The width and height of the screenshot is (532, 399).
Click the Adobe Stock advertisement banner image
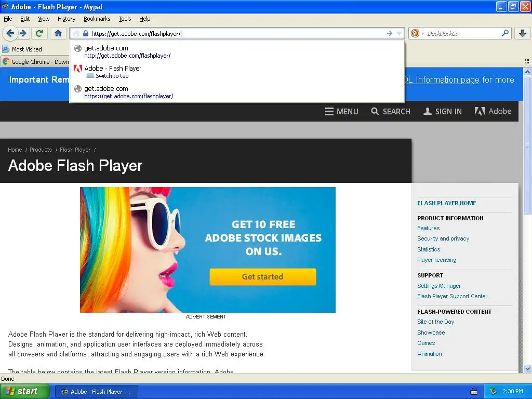(208, 250)
